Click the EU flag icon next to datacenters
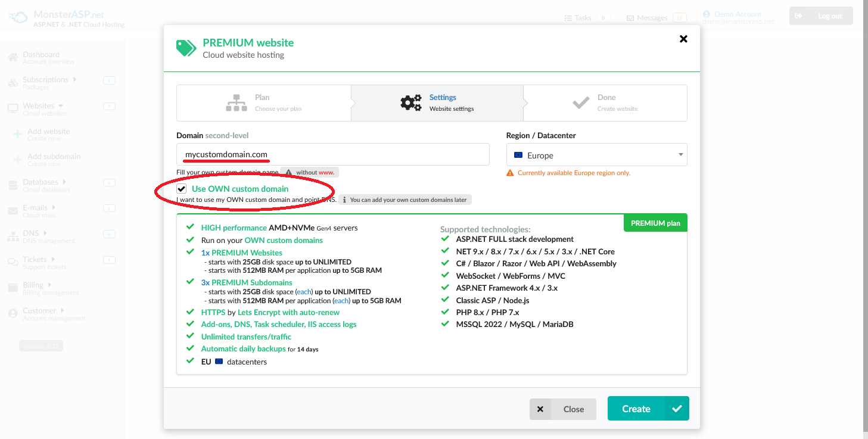The image size is (868, 439). click(219, 361)
